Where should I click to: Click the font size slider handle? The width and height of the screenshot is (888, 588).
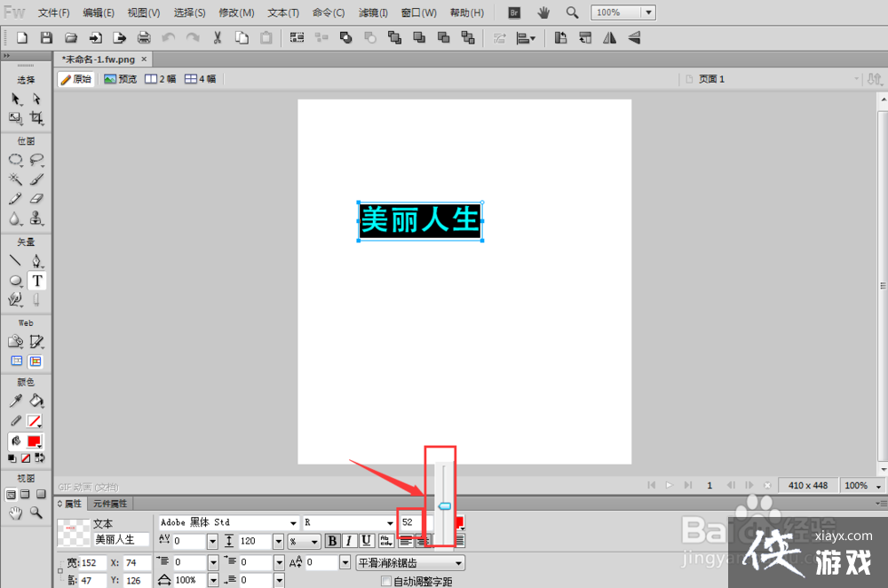[x=445, y=505]
